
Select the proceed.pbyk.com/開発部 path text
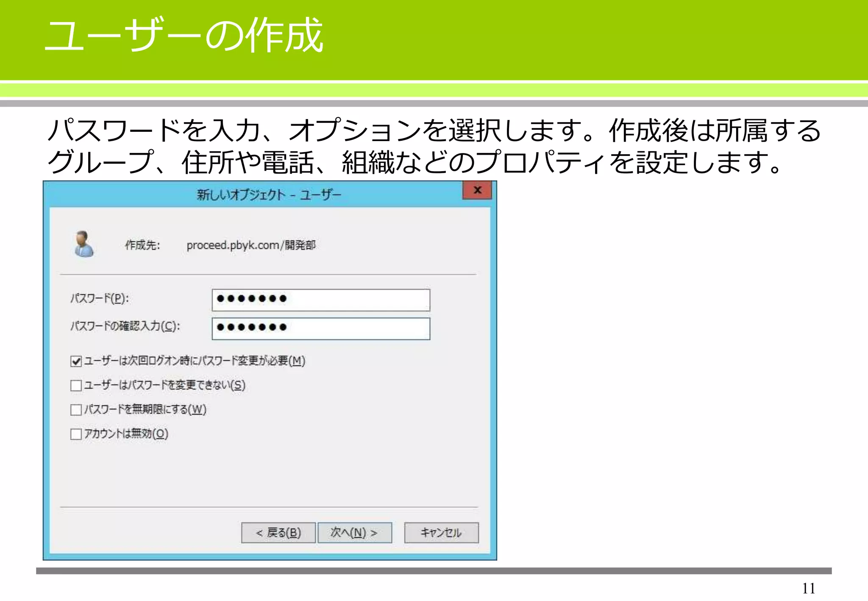(251, 245)
